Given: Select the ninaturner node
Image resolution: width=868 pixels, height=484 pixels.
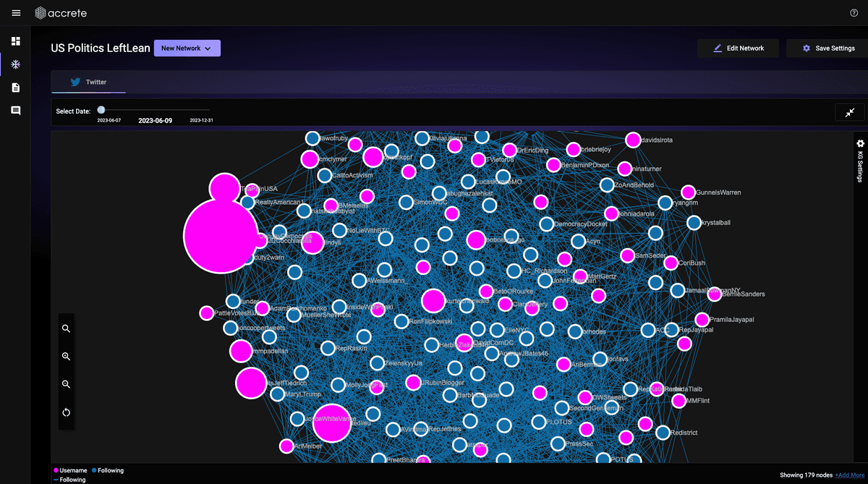Looking at the screenshot, I should [625, 169].
